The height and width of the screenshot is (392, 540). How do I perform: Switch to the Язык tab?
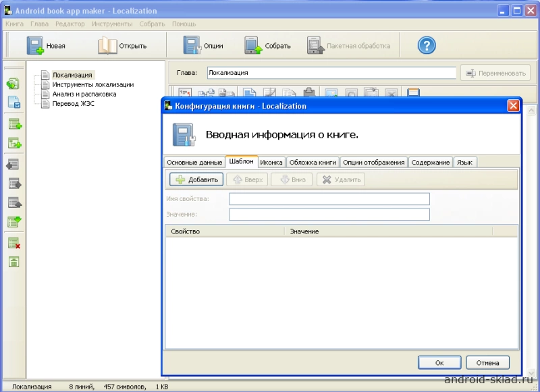(x=464, y=163)
